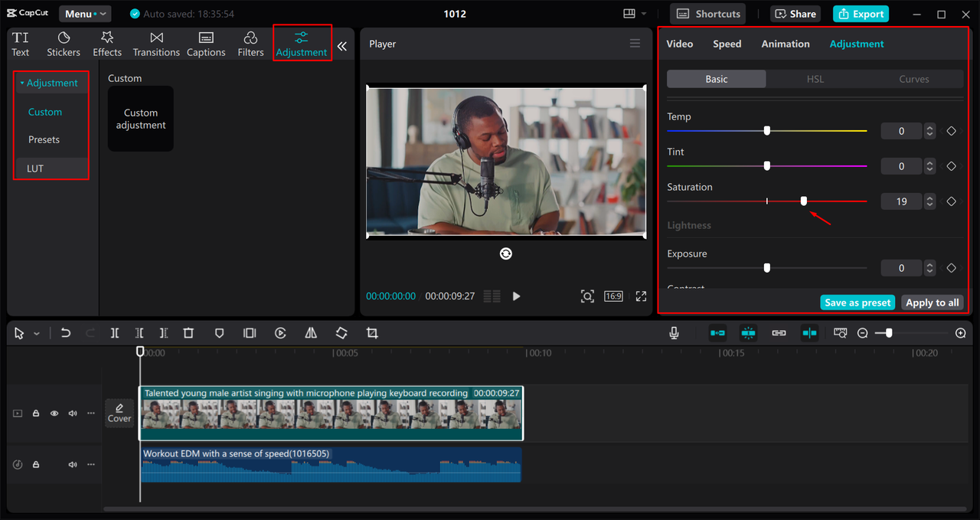Click the player focus/scan frame icon
This screenshot has width=980, height=520.
point(587,296)
